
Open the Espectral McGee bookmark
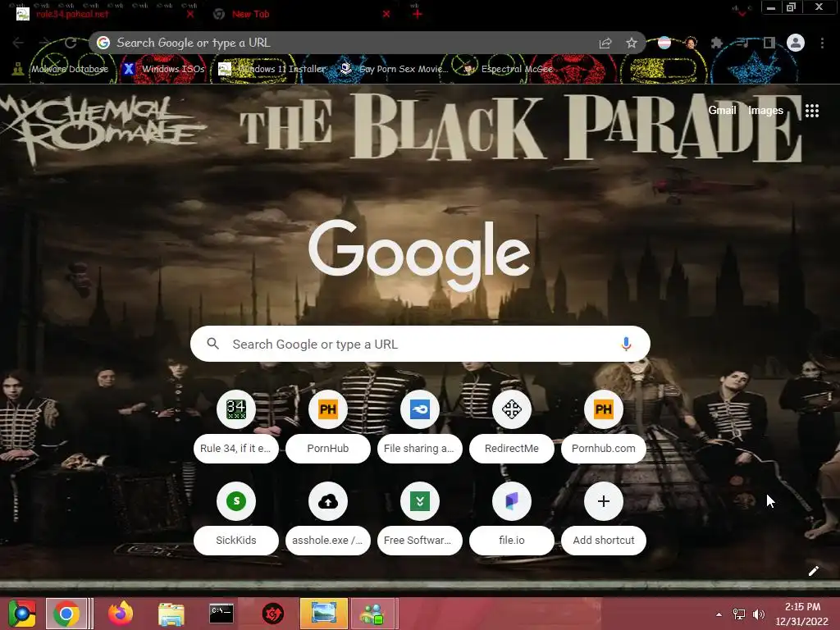coord(508,69)
